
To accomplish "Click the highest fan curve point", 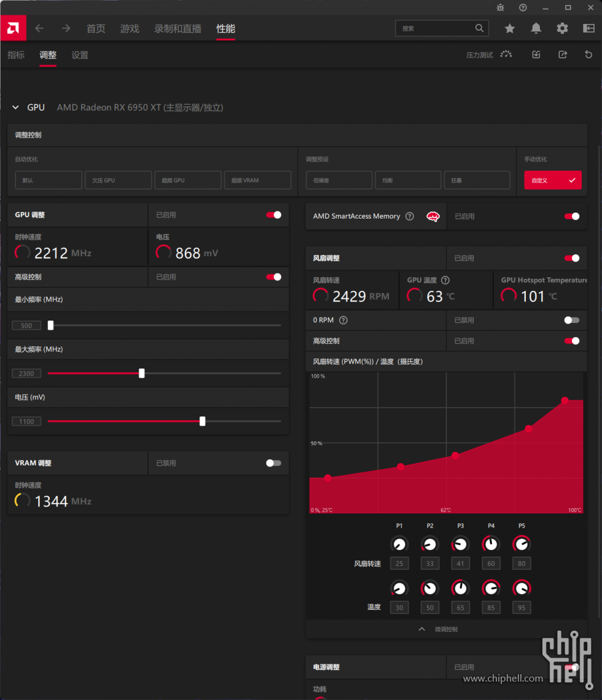I will coord(565,400).
